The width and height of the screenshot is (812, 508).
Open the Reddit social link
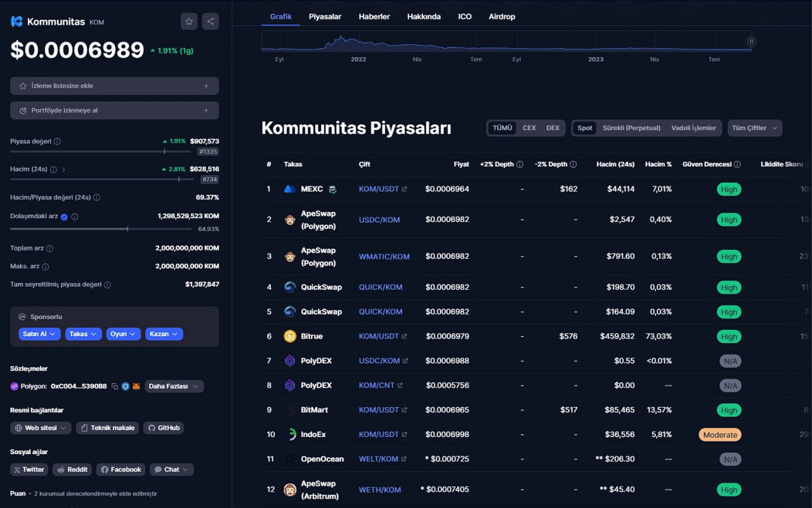pos(72,470)
